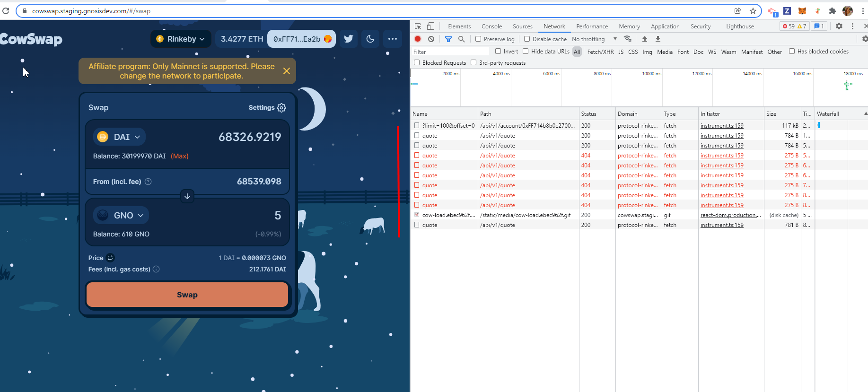
Task: Click the browser address bar URL
Action: pos(91,11)
